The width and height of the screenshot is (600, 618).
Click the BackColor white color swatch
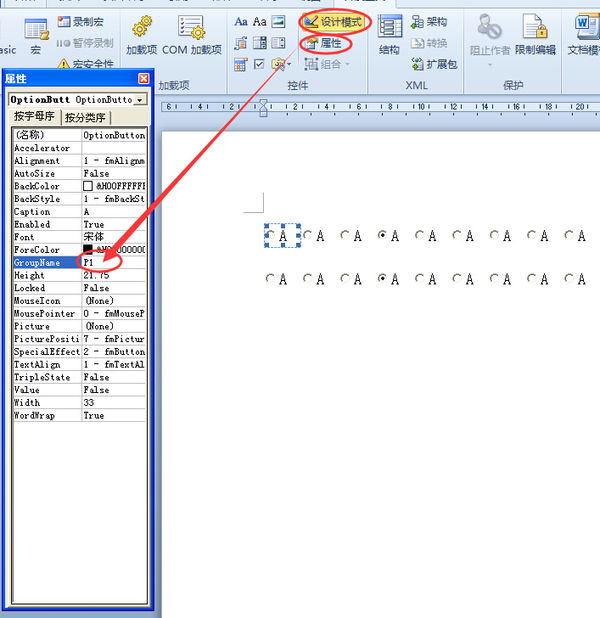(88, 186)
